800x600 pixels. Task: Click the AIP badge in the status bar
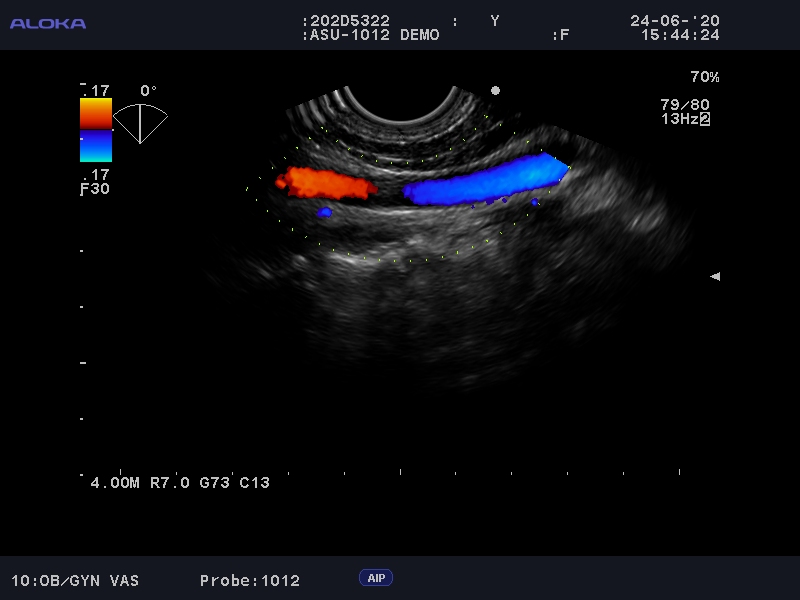[x=376, y=578]
